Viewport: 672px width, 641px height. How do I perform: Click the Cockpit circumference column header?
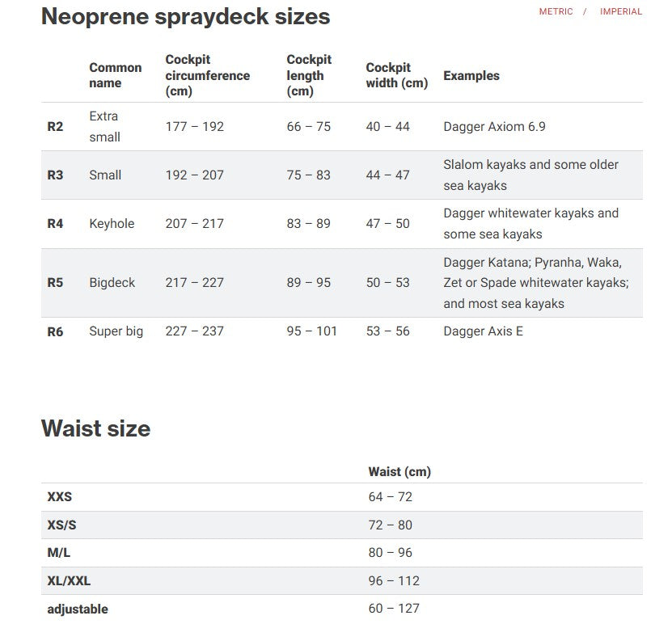pyautogui.click(x=207, y=76)
